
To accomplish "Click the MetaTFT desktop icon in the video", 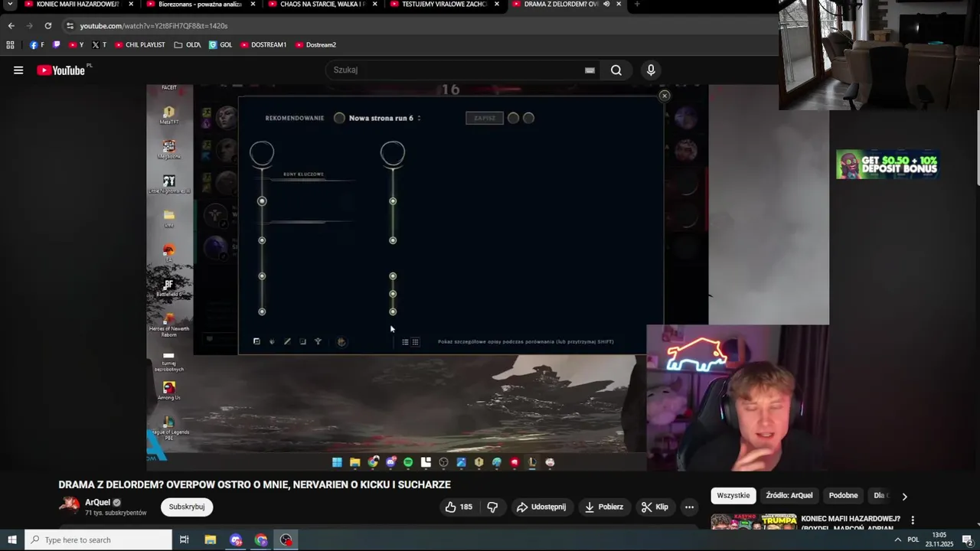I will [169, 116].
